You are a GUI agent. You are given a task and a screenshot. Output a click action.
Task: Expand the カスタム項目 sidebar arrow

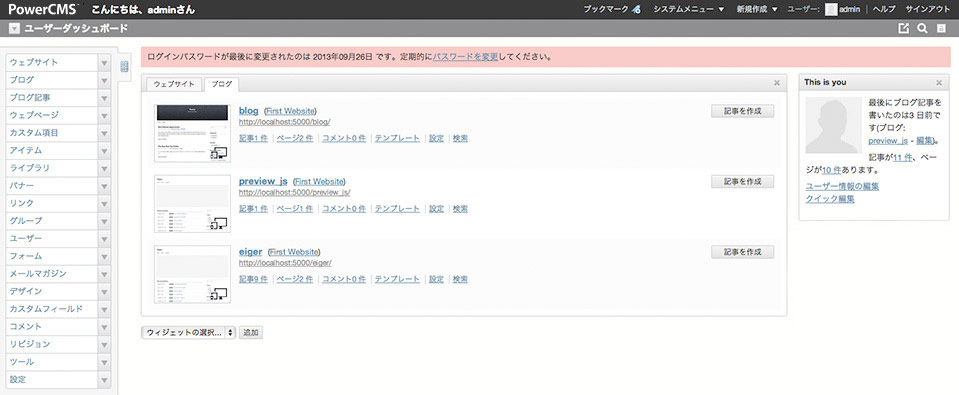(x=104, y=133)
